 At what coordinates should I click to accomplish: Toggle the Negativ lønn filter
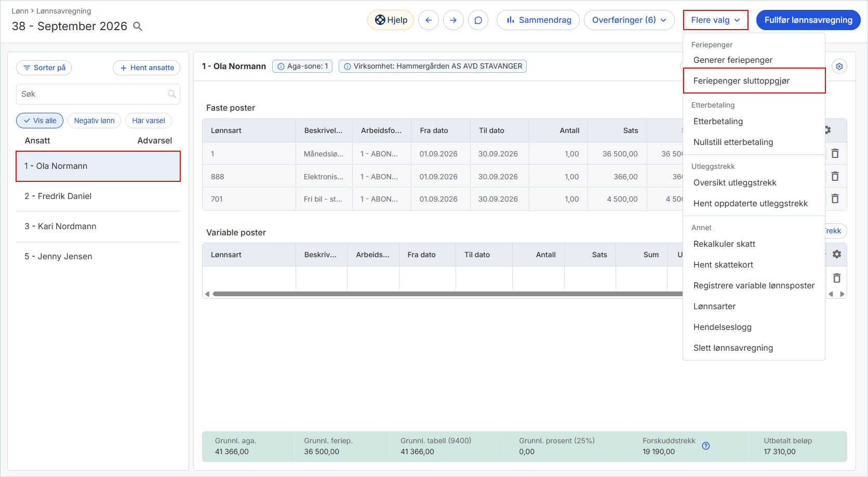[x=94, y=121]
